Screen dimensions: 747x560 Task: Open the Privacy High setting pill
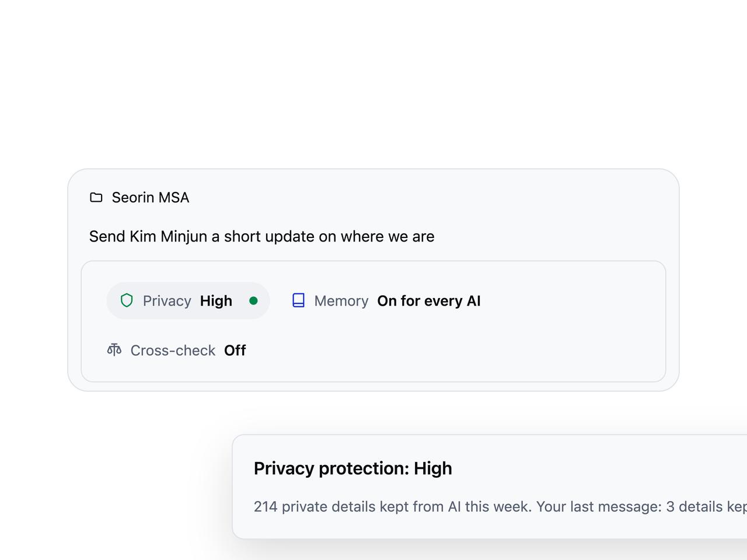188,301
